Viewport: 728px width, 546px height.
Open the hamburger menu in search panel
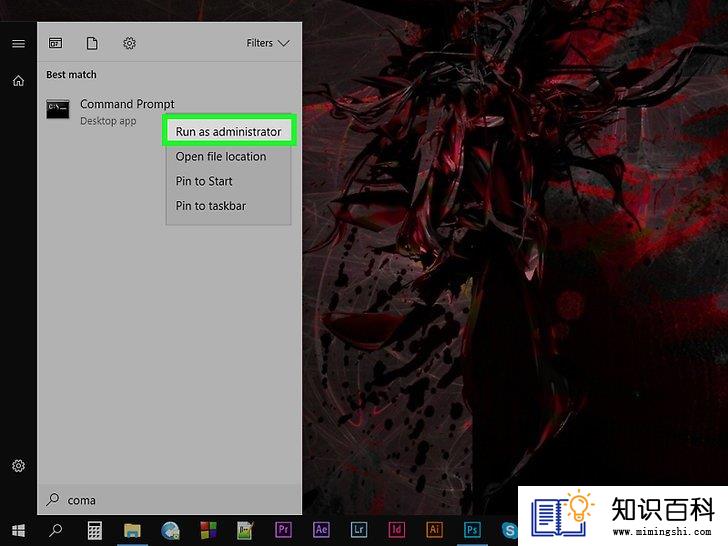[x=19, y=44]
